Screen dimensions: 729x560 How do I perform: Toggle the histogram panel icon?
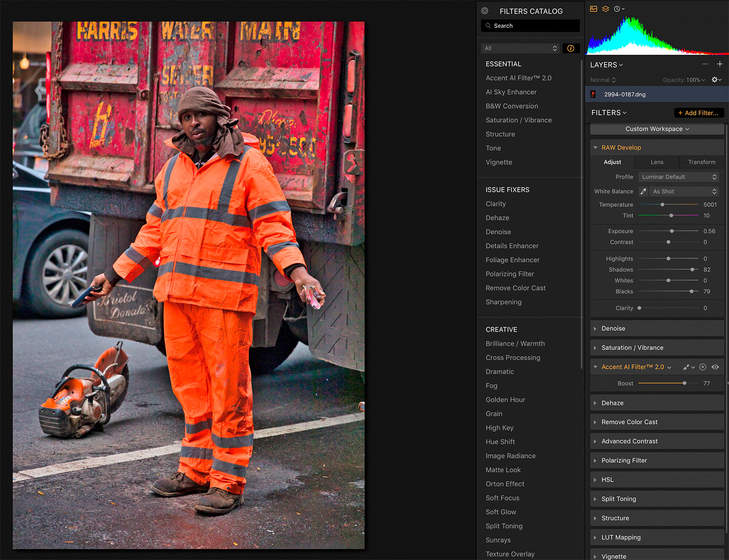(x=593, y=9)
